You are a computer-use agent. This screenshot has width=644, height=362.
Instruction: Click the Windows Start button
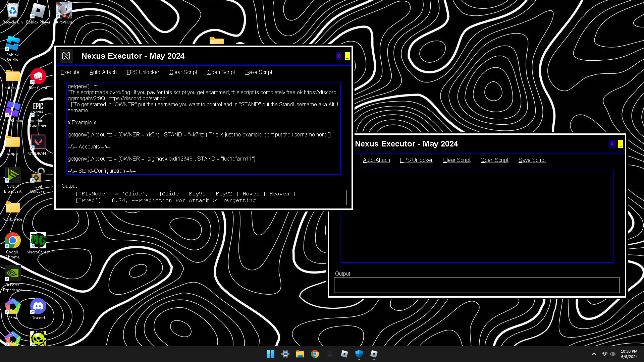270,354
